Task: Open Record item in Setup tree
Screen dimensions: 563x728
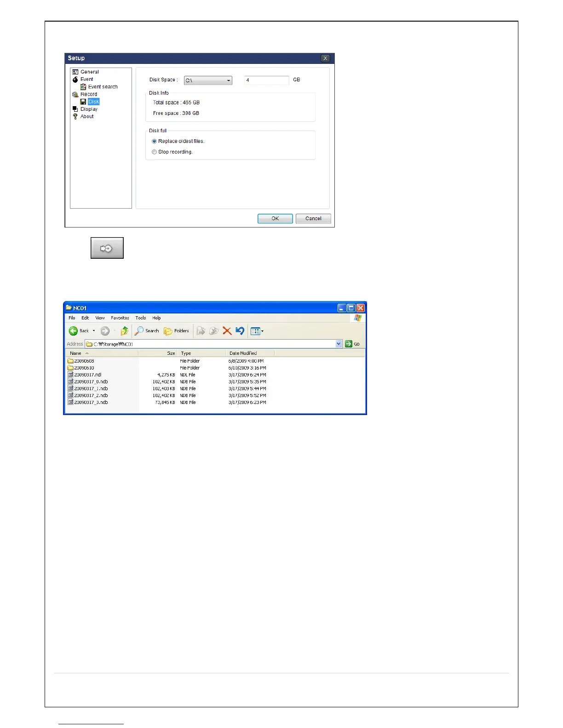Action: pos(89,94)
